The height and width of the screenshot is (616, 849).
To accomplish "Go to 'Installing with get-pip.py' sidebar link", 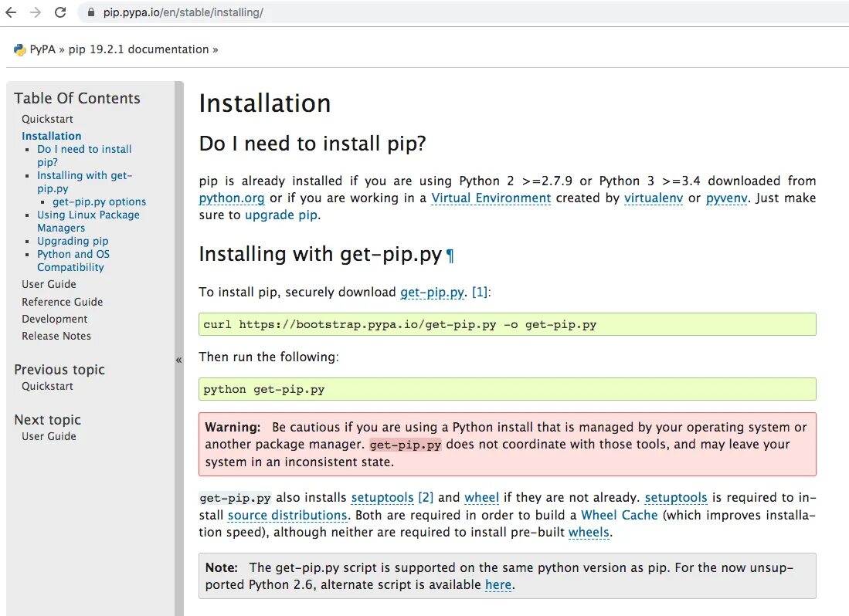I will point(84,181).
